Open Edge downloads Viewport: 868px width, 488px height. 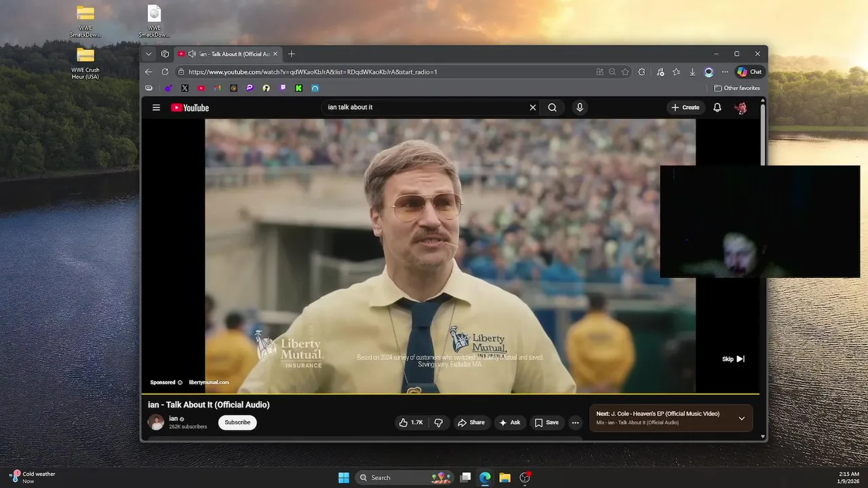(x=692, y=72)
